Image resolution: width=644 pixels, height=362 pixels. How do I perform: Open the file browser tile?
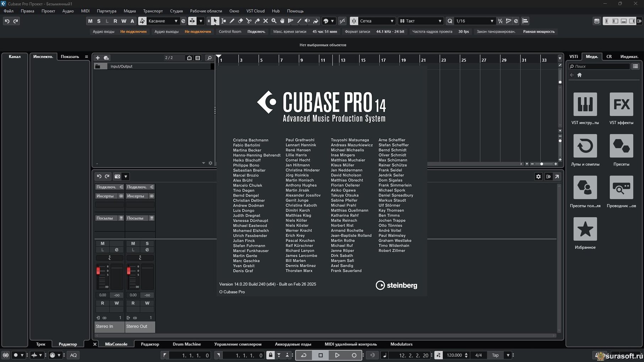[621, 187]
